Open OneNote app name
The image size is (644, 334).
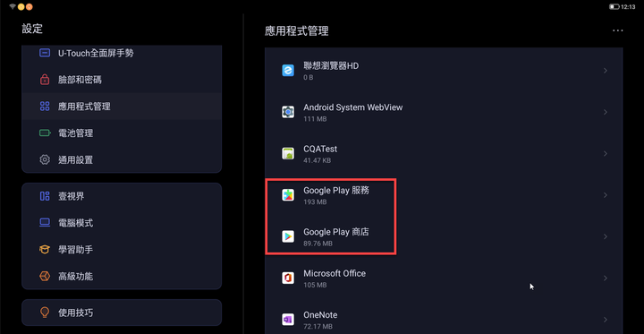320,315
